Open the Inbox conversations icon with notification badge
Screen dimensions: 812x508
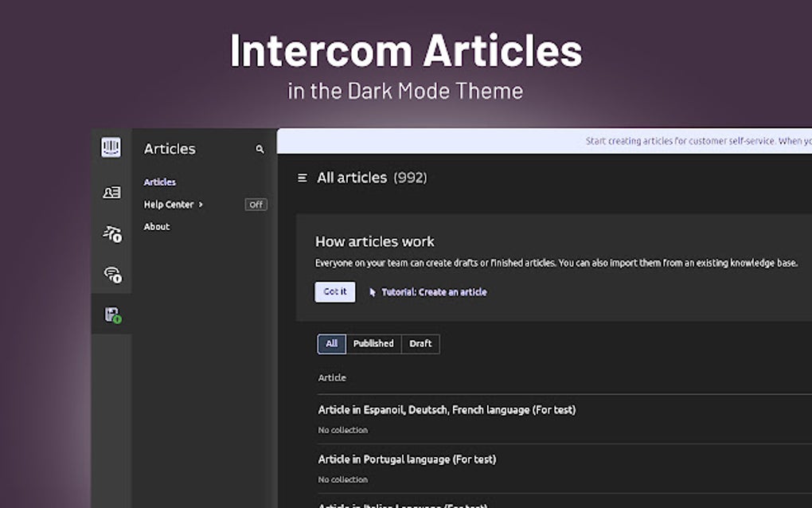111,274
